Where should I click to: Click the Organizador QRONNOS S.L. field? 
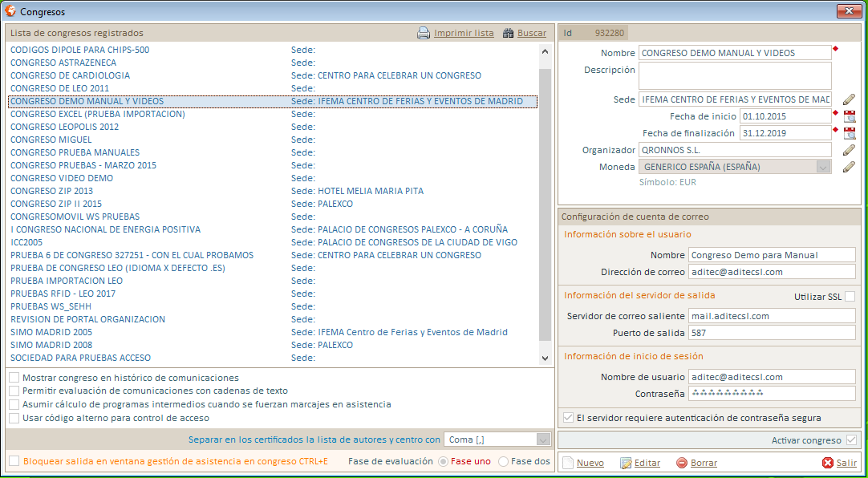pos(735,150)
